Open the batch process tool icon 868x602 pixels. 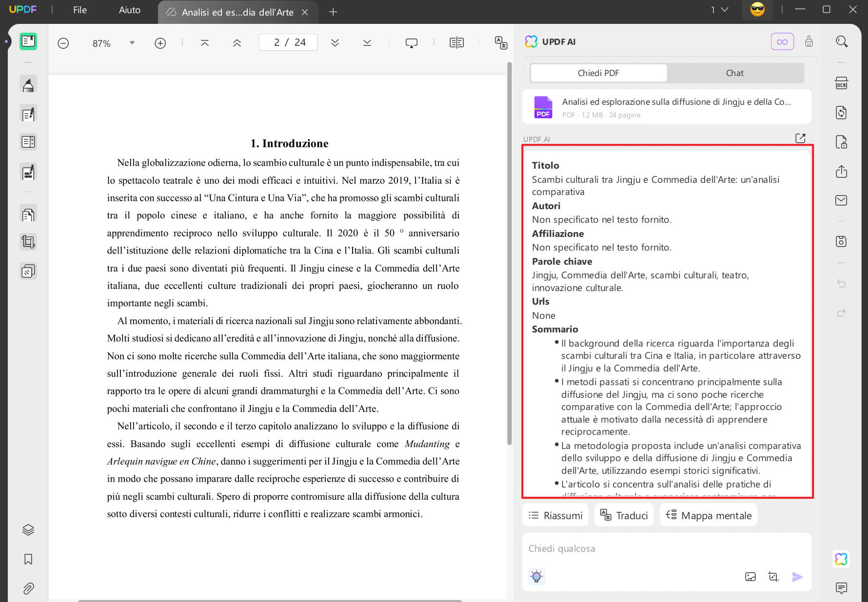tap(28, 271)
